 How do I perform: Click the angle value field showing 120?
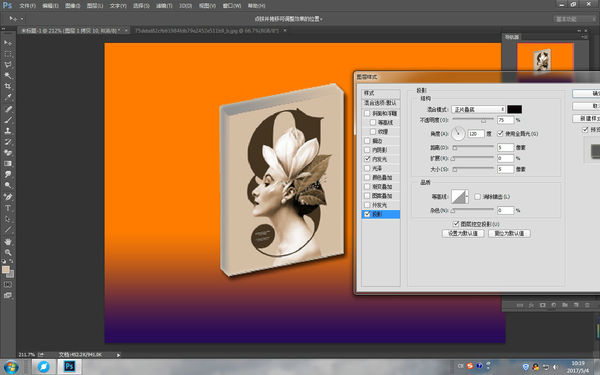click(476, 134)
